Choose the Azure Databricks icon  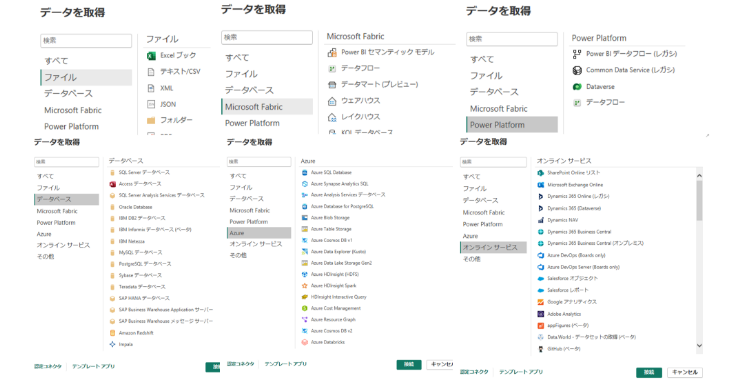pos(305,342)
